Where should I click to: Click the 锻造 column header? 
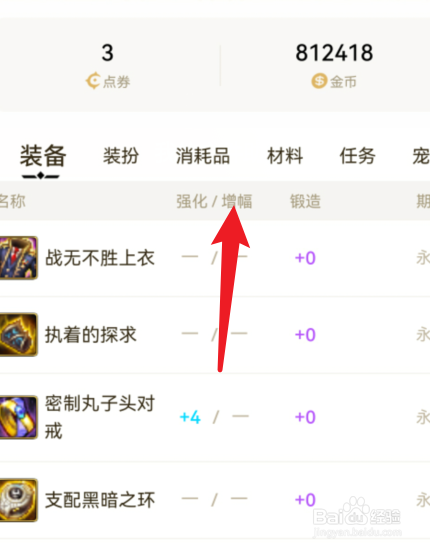(305, 202)
